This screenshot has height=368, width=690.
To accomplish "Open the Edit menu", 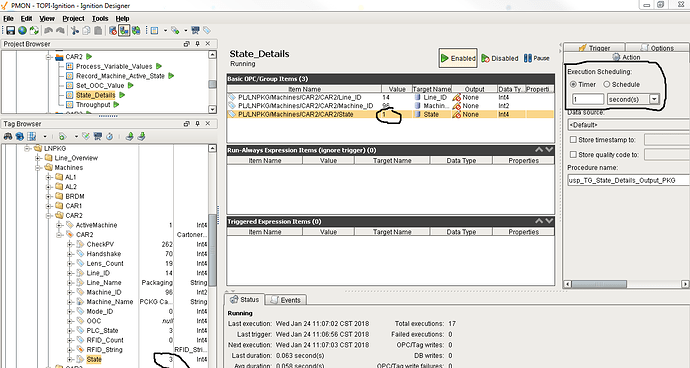I will [26, 18].
